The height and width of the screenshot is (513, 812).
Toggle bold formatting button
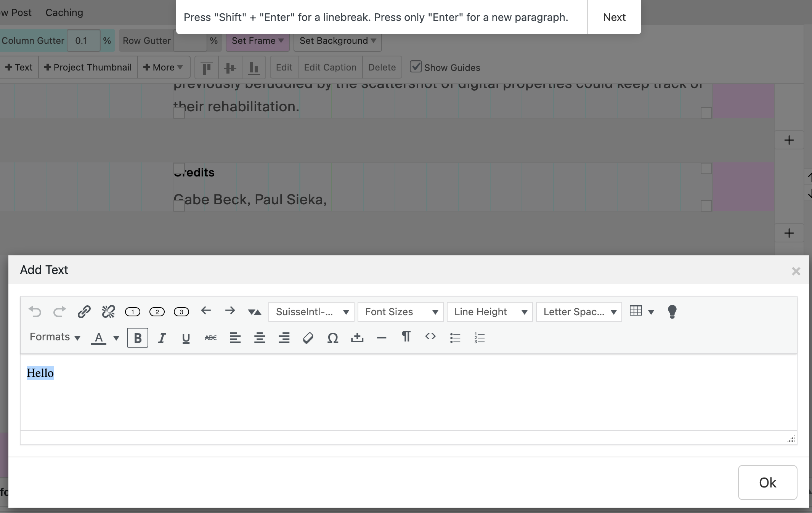point(138,338)
